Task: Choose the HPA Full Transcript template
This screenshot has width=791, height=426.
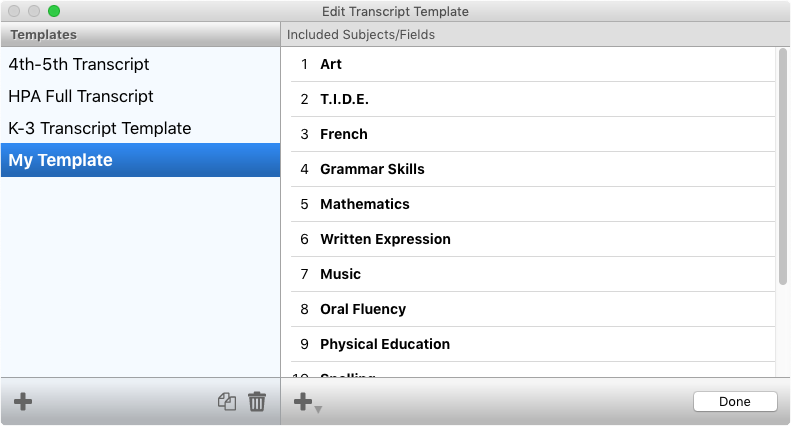Action: (81, 96)
